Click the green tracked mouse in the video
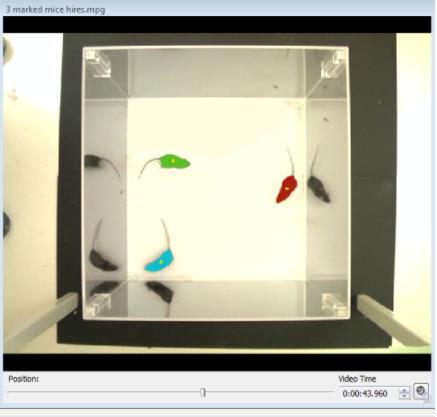Screen dimensions: 437x417 click(174, 162)
